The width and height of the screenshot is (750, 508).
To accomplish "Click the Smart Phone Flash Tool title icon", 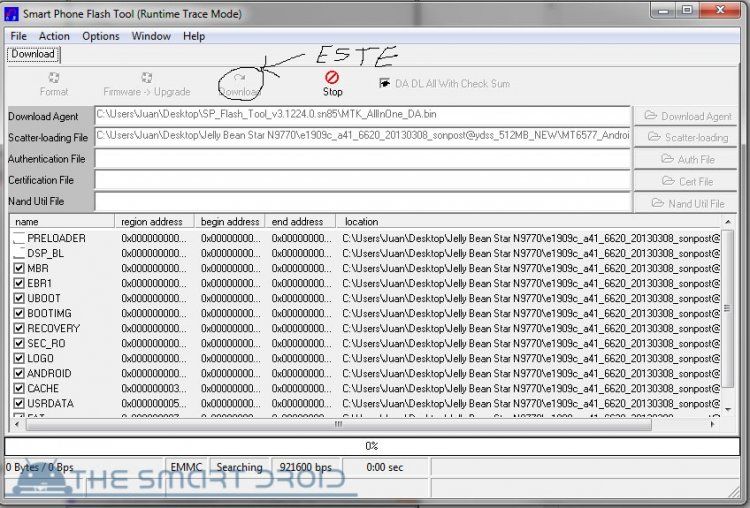I will [x=11, y=13].
